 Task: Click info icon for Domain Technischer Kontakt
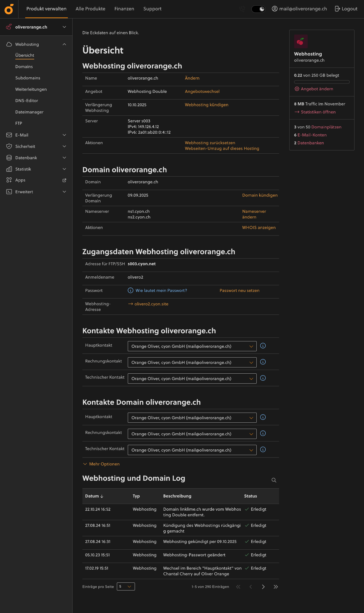263,450
